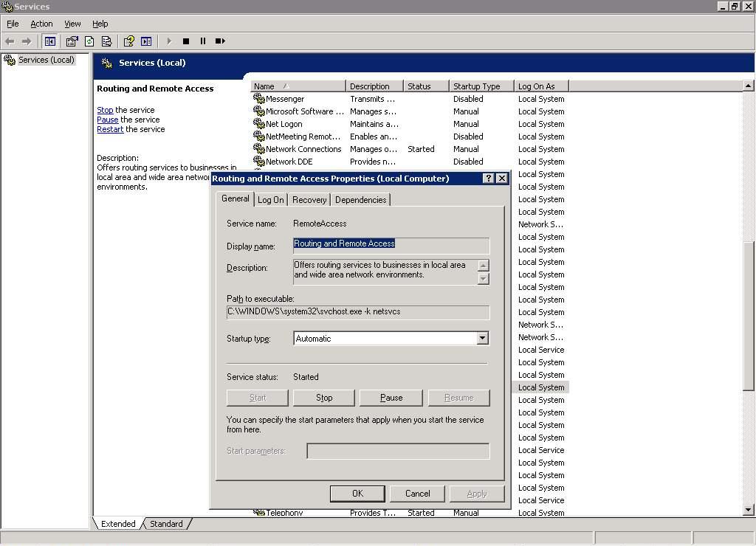Toggle the Show/Hide Console Tree icon
This screenshot has width=756, height=546.
tap(49, 41)
